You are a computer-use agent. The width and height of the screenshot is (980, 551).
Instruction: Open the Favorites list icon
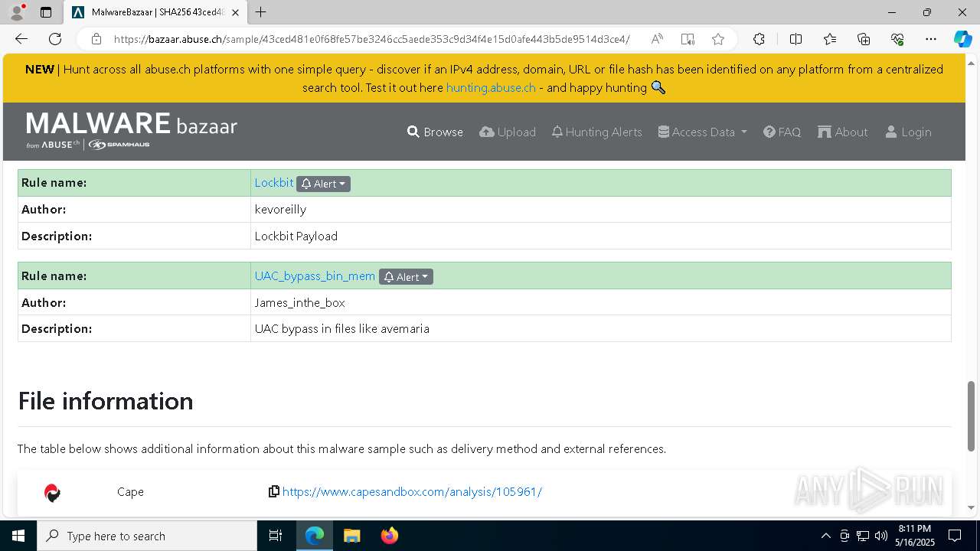coord(830,39)
